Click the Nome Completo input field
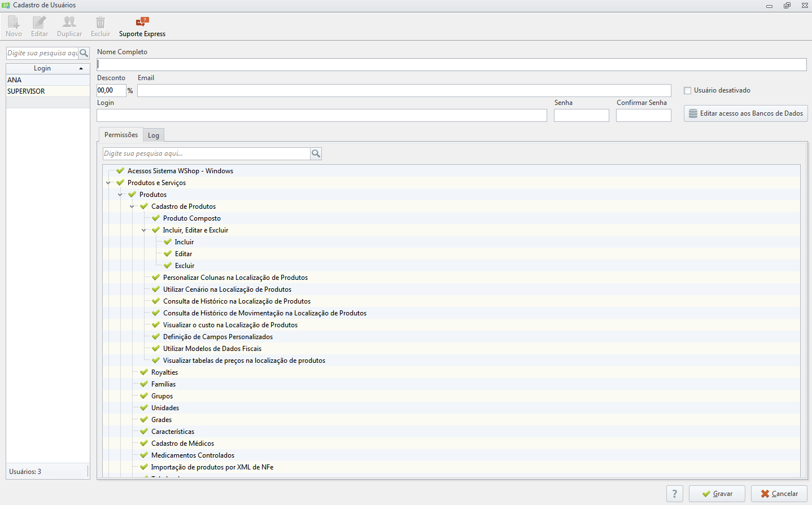 coord(452,64)
